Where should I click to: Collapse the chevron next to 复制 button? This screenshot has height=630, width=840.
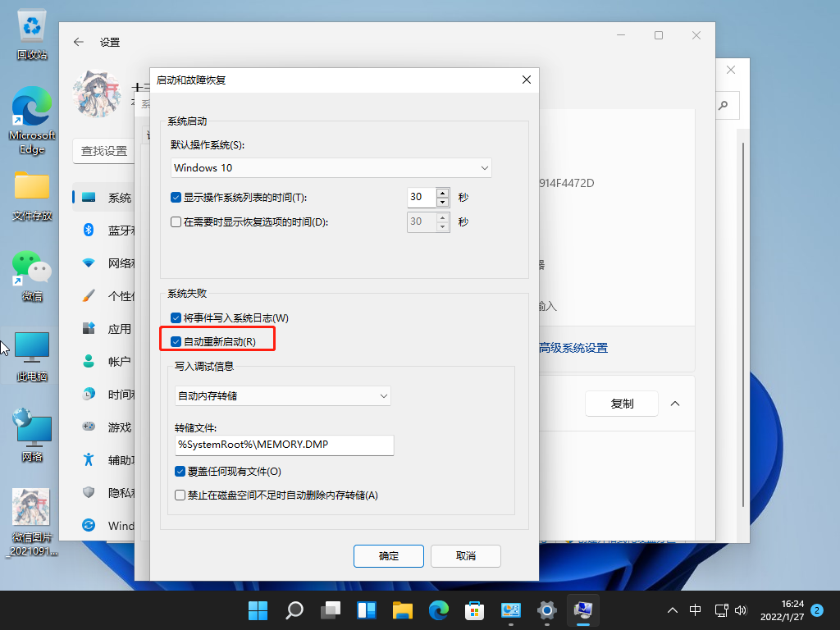[675, 404]
